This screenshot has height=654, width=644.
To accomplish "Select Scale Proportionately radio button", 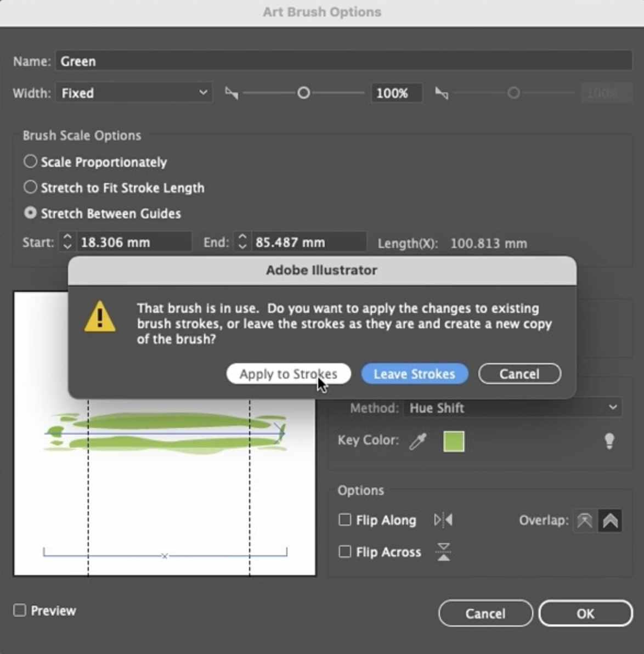I will click(30, 161).
